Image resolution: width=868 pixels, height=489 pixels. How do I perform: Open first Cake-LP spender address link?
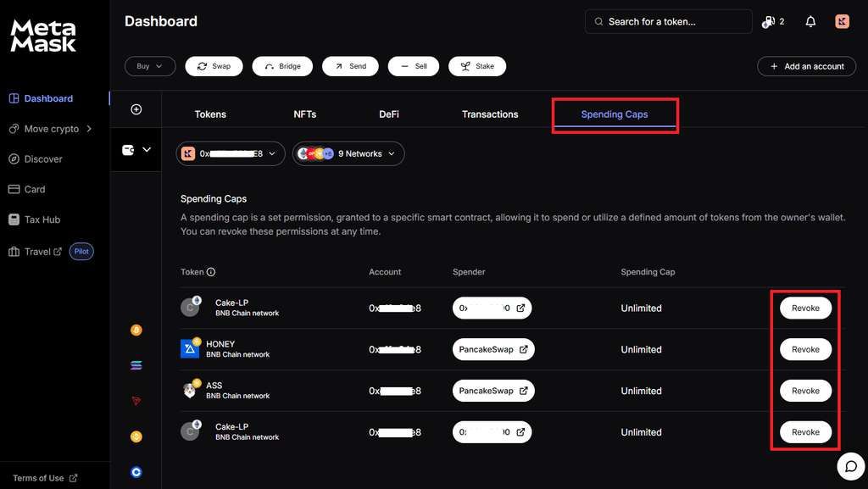492,308
